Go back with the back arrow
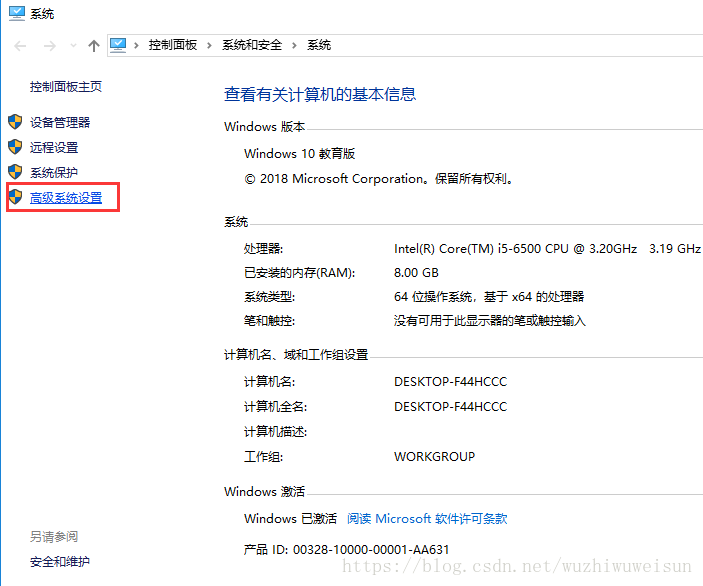Viewport: 703px width, 586px height. coord(20,46)
